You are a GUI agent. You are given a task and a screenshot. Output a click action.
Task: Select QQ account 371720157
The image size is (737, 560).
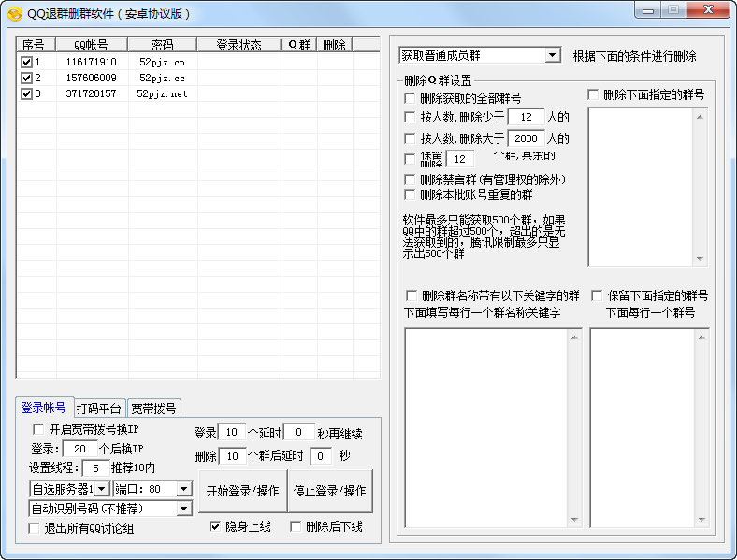pos(91,94)
